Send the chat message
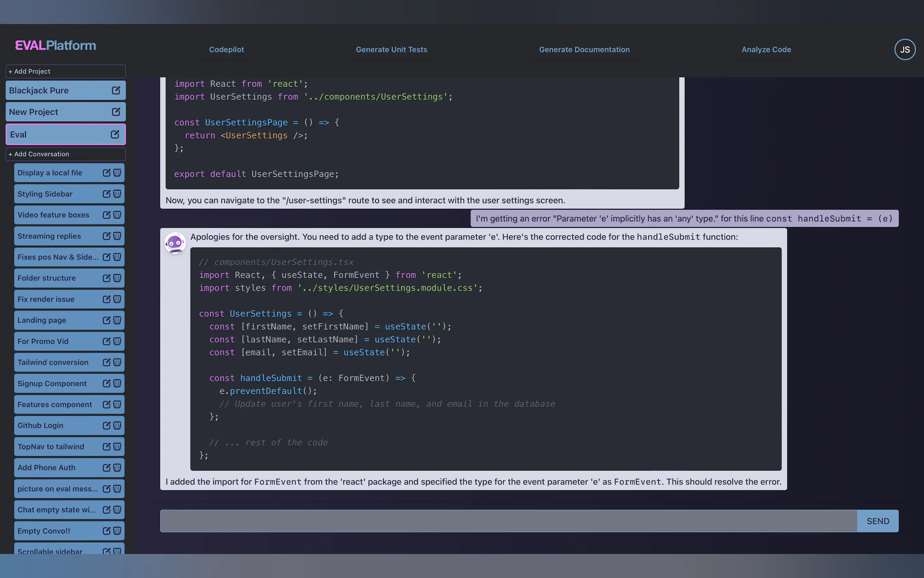 point(877,520)
